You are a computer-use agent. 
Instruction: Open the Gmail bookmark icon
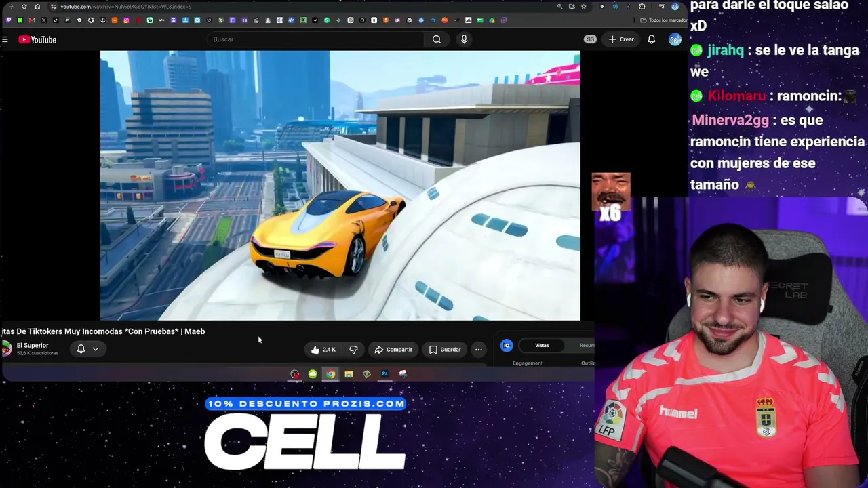(x=32, y=20)
